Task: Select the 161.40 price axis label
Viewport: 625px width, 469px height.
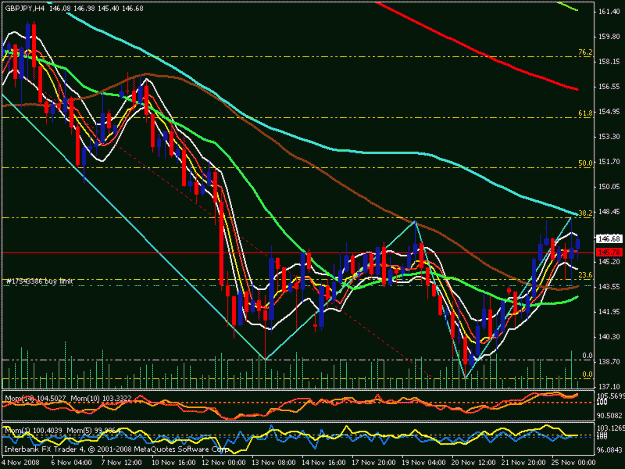Action: coord(609,12)
